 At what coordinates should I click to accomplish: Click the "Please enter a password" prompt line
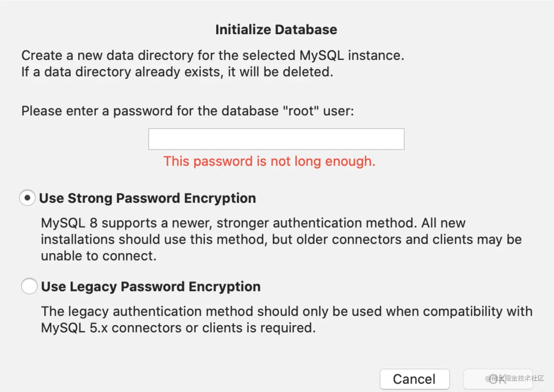point(187,111)
